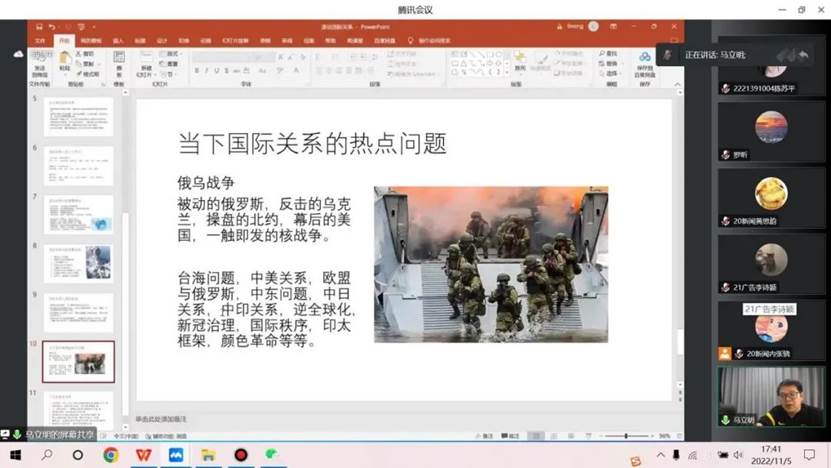Click the Save to Baidu Netdisk icon

pyautogui.click(x=645, y=63)
